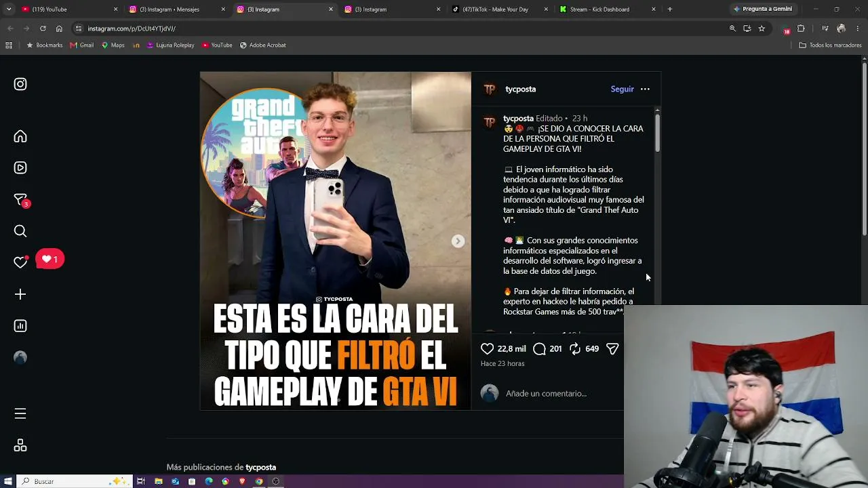Go back in browser history
This screenshot has width=868, height=488.
click(x=10, y=28)
